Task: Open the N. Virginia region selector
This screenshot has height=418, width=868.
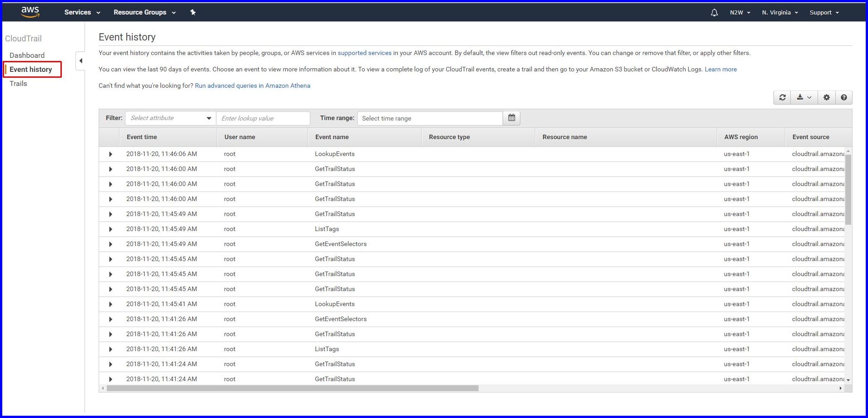Action: (x=780, y=13)
